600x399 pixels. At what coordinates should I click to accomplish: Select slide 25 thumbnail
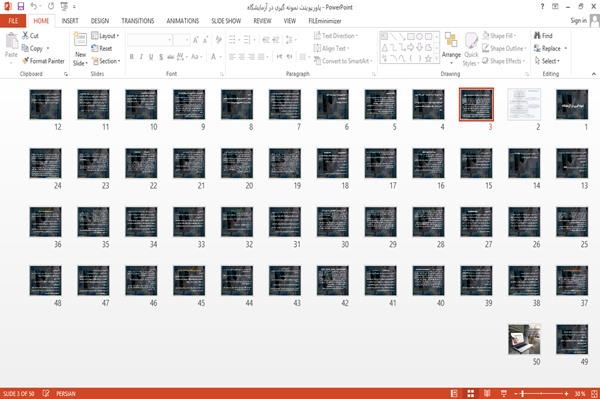pos(572,221)
